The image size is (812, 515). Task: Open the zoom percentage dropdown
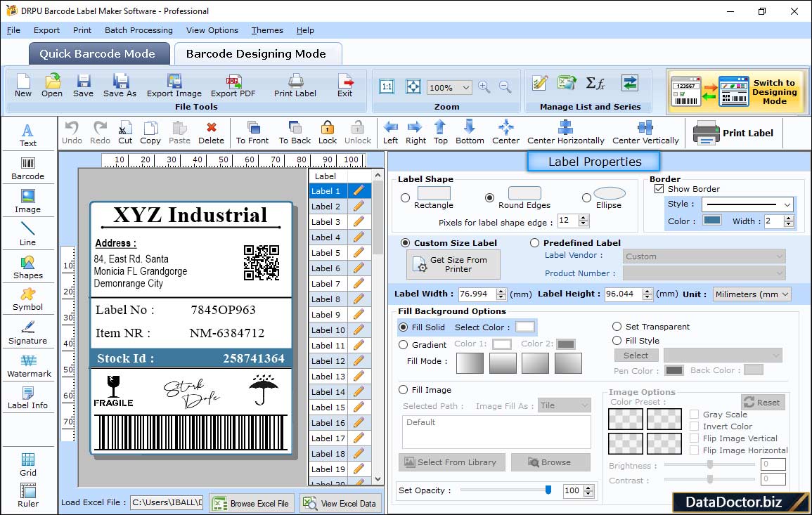[x=465, y=87]
